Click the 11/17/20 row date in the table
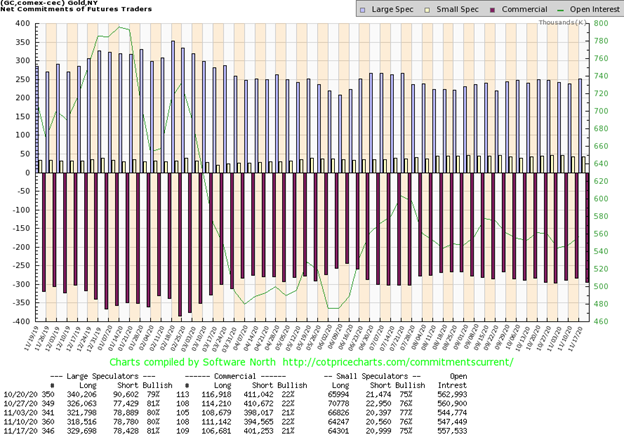 pyautogui.click(x=20, y=431)
